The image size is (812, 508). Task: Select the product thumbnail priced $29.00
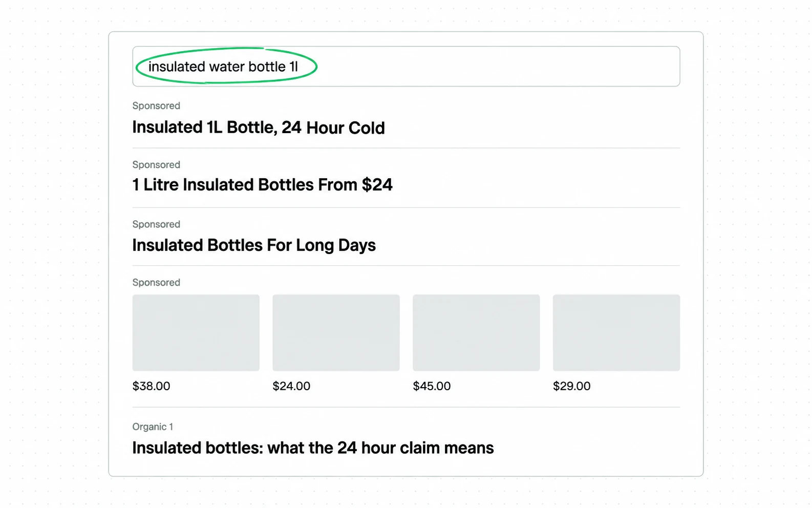click(616, 333)
